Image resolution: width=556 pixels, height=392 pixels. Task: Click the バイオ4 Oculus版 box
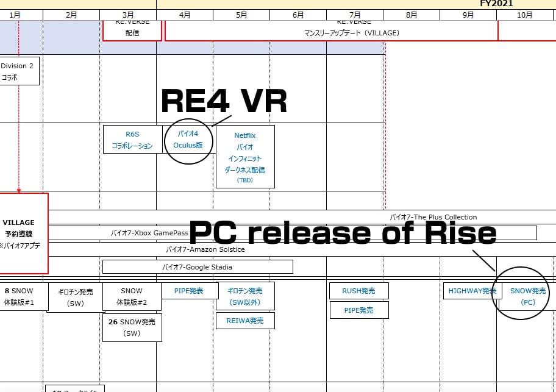(188, 139)
